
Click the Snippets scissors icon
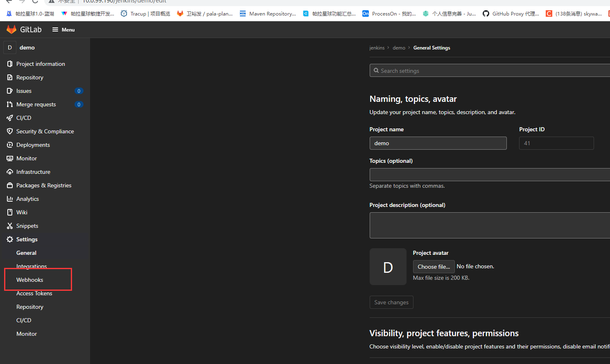(x=10, y=226)
